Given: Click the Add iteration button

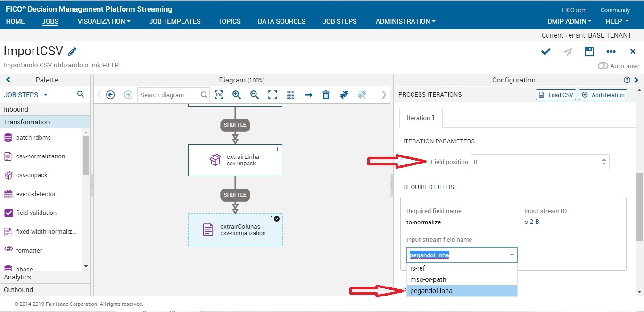Looking at the screenshot, I should coord(603,94).
